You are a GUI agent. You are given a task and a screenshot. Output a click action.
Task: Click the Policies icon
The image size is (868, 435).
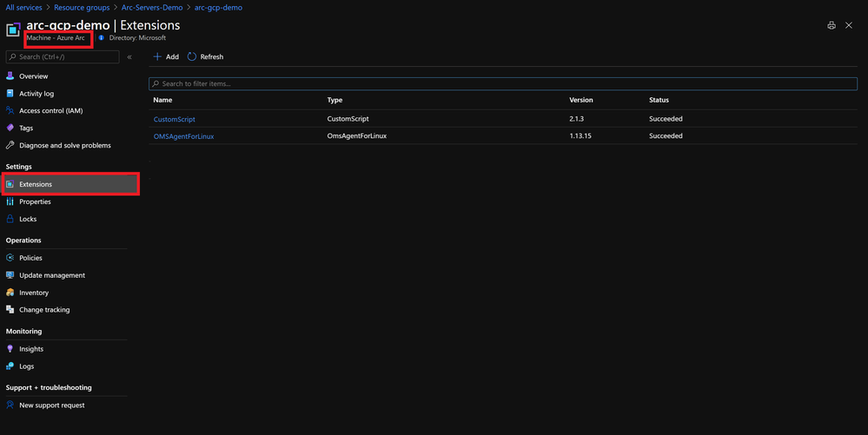[10, 257]
